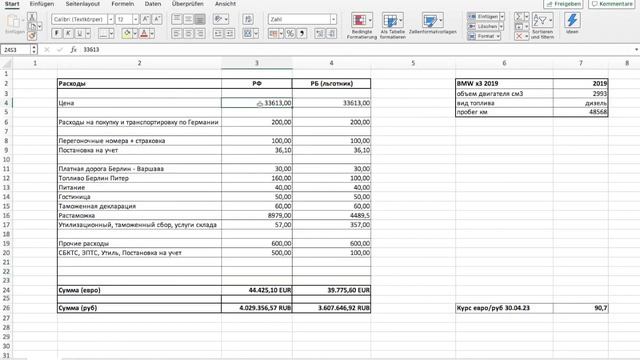
Task: Click the Kommentare button
Action: (x=612, y=4)
